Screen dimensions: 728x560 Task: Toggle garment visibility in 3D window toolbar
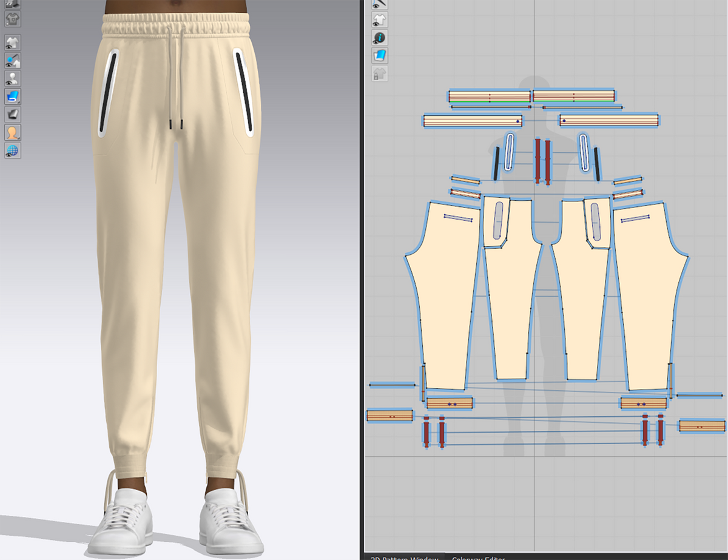(13, 42)
